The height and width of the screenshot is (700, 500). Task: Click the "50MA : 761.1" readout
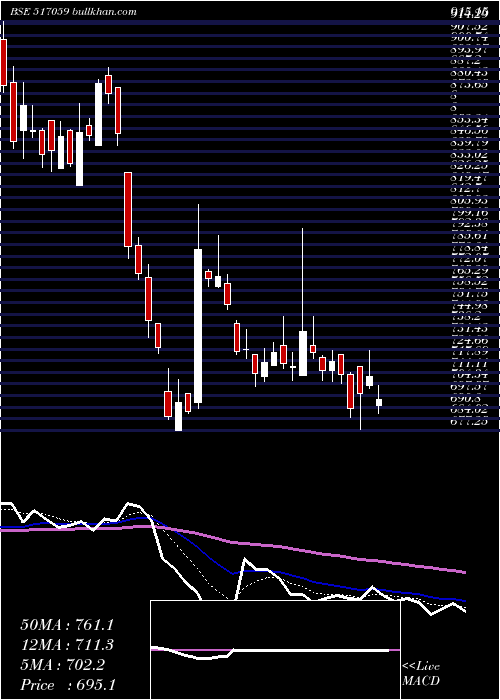67,625
